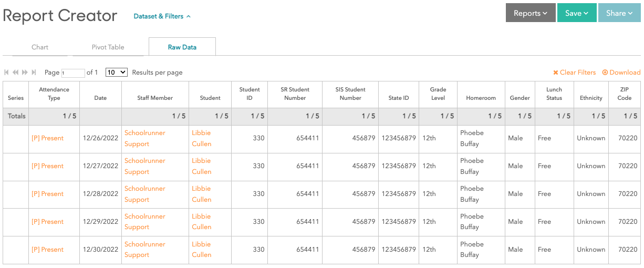
Task: Click the Totals row label
Action: click(16, 116)
